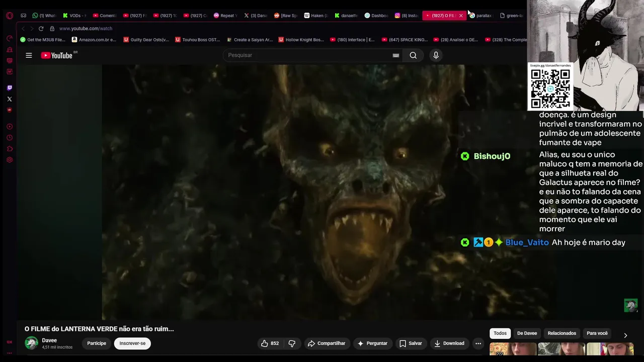Click the YouTube search magnifier button
Viewport: 644px width, 362px height.
click(413, 55)
